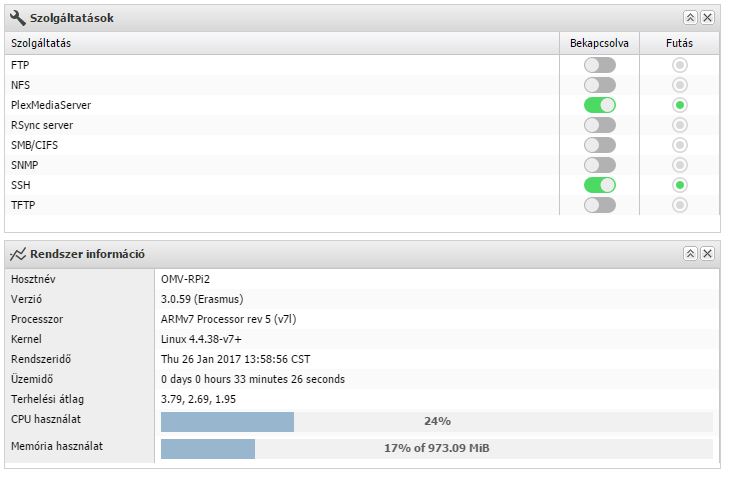Click the Rendszeridő label
Screen dimensions: 732x480
click(x=41, y=359)
